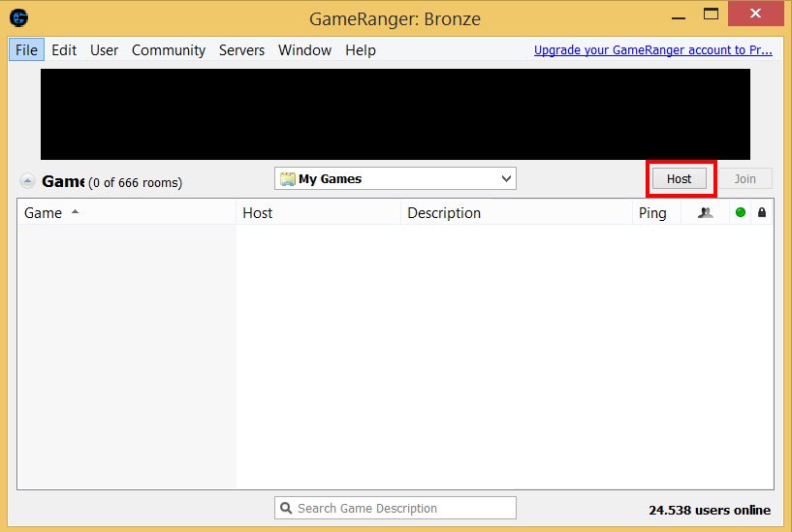Viewport: 792px width, 532px height.
Task: Open the Edit menu
Action: [64, 50]
